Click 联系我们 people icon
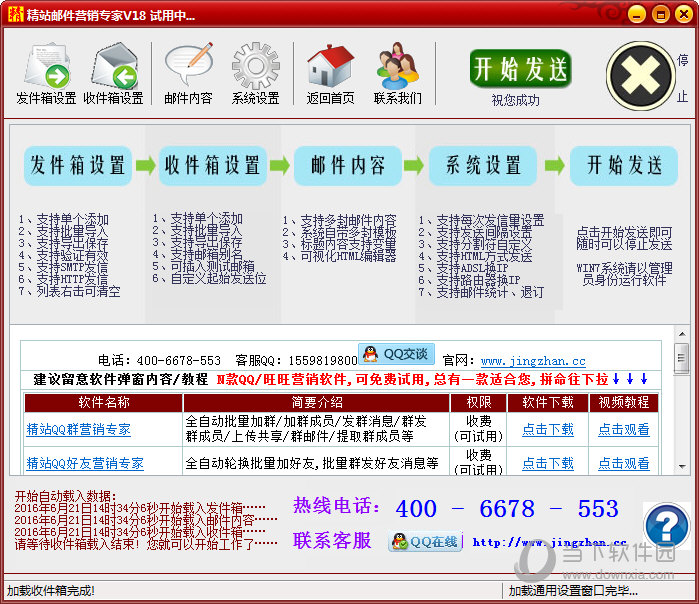 click(398, 74)
